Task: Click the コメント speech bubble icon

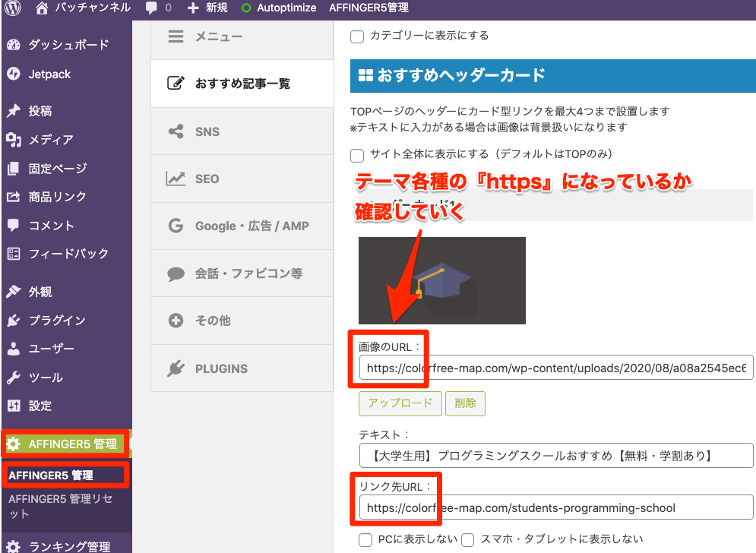Action: pyautogui.click(x=14, y=225)
